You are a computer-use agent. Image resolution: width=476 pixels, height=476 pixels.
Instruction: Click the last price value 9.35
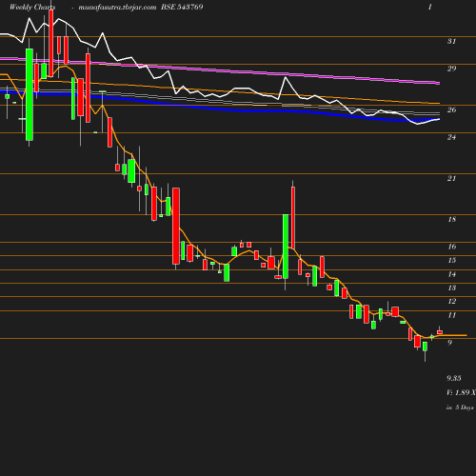click(x=454, y=378)
